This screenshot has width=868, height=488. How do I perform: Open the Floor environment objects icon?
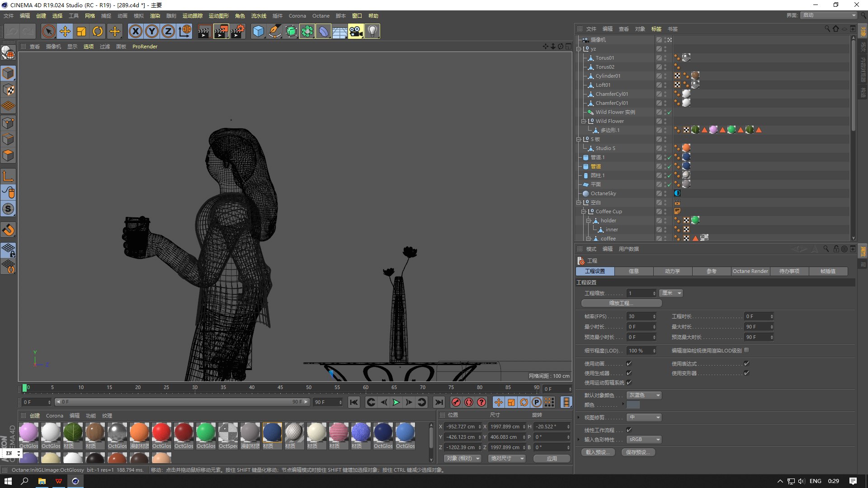[340, 31]
